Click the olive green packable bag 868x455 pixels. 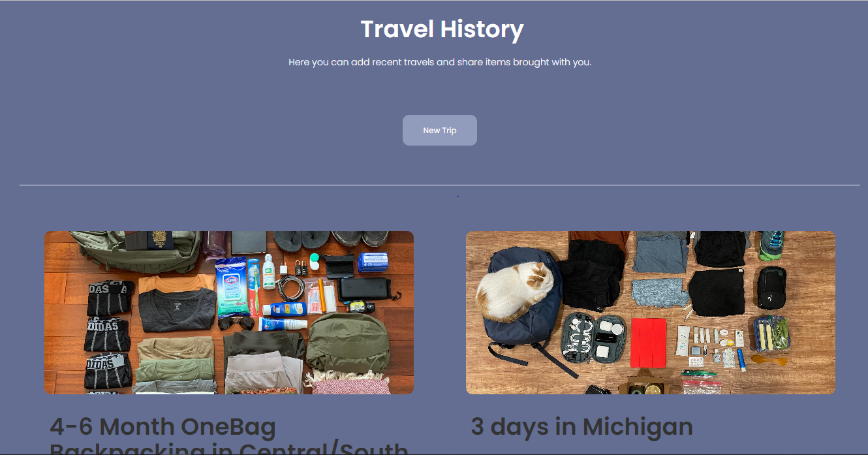click(349, 343)
